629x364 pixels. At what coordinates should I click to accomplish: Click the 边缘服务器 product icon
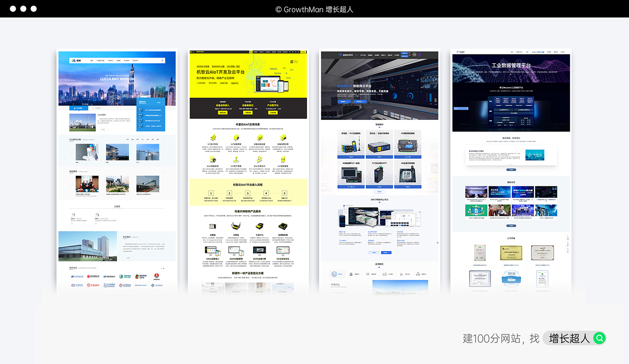283,226
